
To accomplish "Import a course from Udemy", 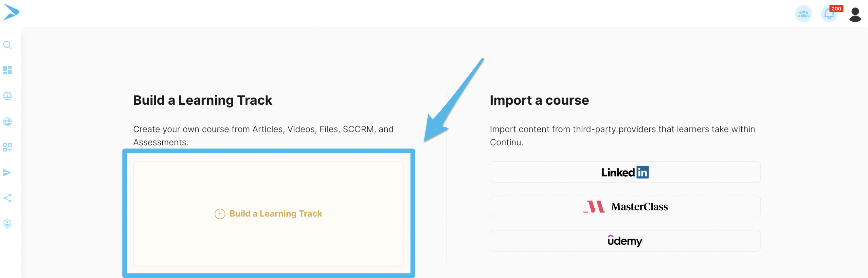I will (x=625, y=241).
